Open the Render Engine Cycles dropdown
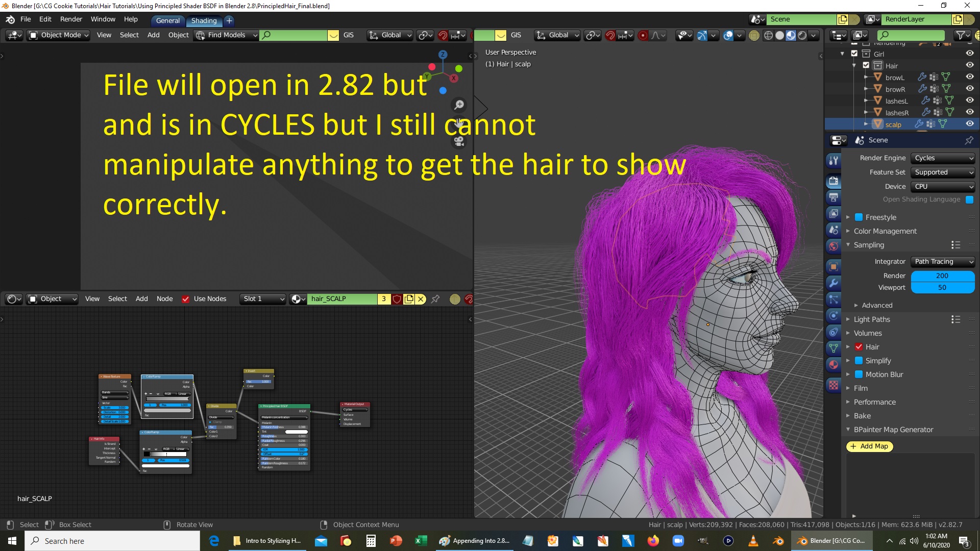This screenshot has height=551, width=980. [943, 158]
